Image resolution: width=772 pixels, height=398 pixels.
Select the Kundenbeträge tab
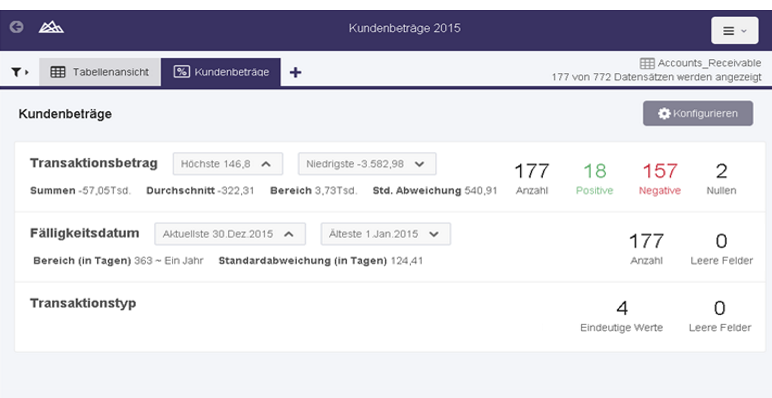(221, 72)
